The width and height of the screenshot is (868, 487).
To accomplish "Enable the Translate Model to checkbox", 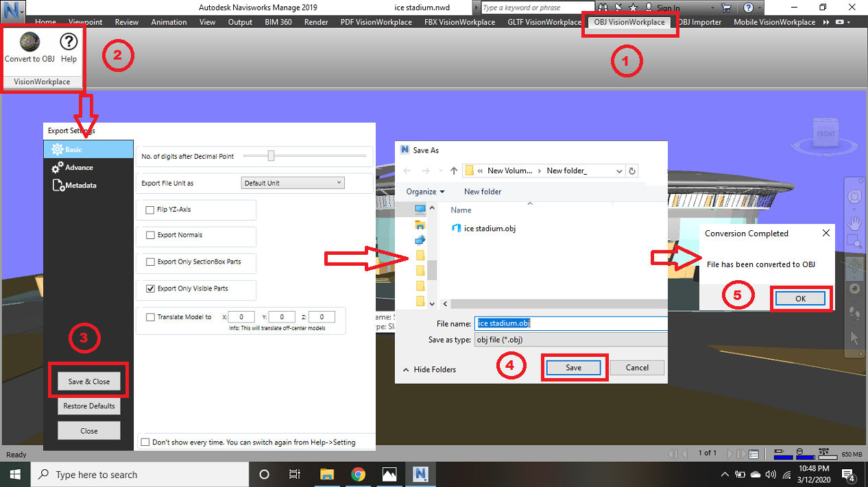I will [x=150, y=317].
